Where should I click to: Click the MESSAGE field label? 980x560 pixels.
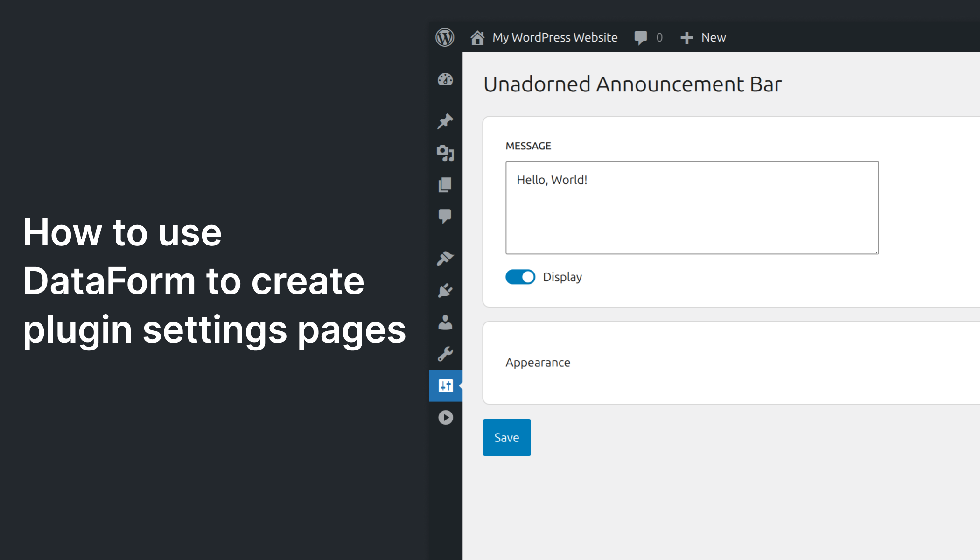tap(528, 146)
